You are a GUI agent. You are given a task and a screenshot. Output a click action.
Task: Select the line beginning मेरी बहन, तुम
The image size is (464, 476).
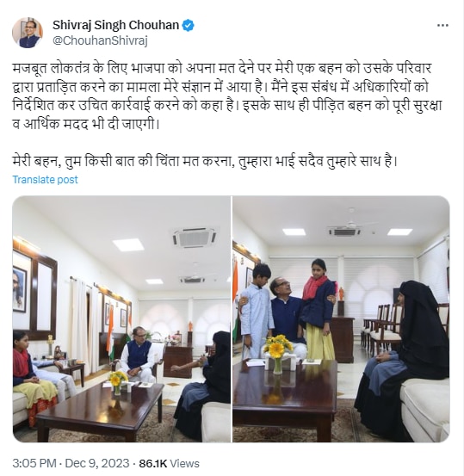tap(205, 161)
